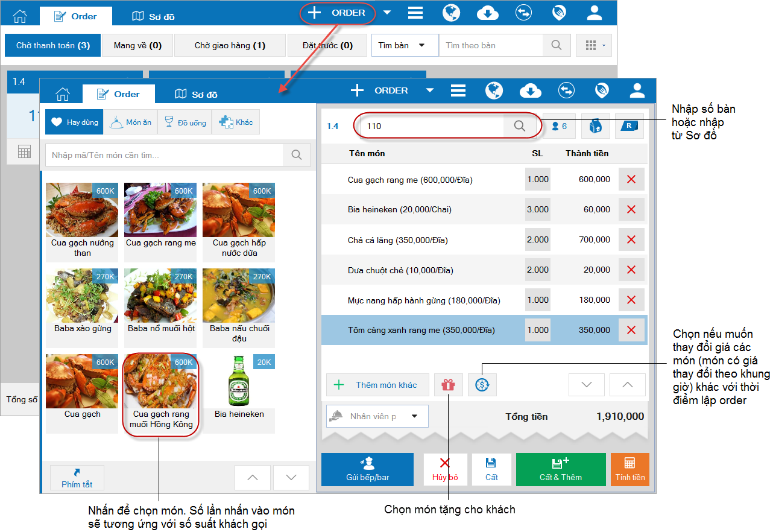This screenshot has height=532, width=773.
Task: Delete the Tôm càng xanh rang me row
Action: (631, 330)
